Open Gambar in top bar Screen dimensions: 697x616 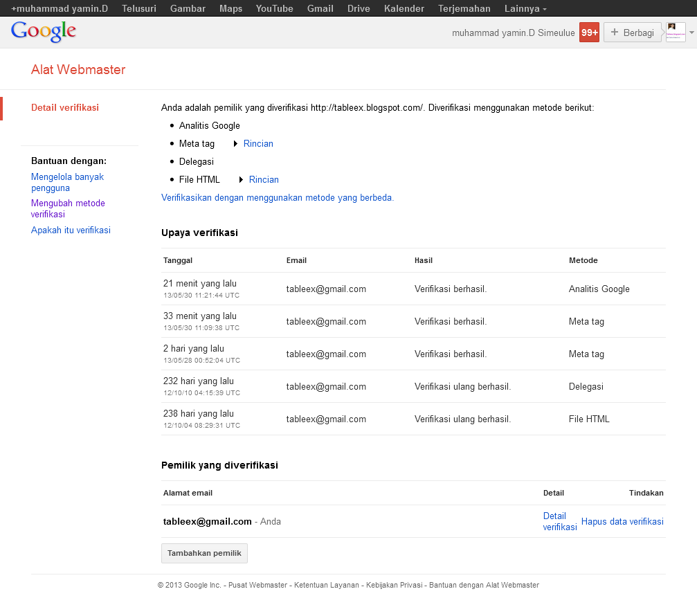(x=188, y=8)
